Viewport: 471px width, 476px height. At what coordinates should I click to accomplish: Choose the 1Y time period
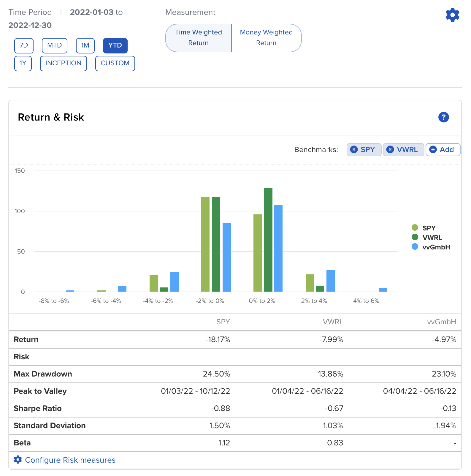pyautogui.click(x=23, y=63)
